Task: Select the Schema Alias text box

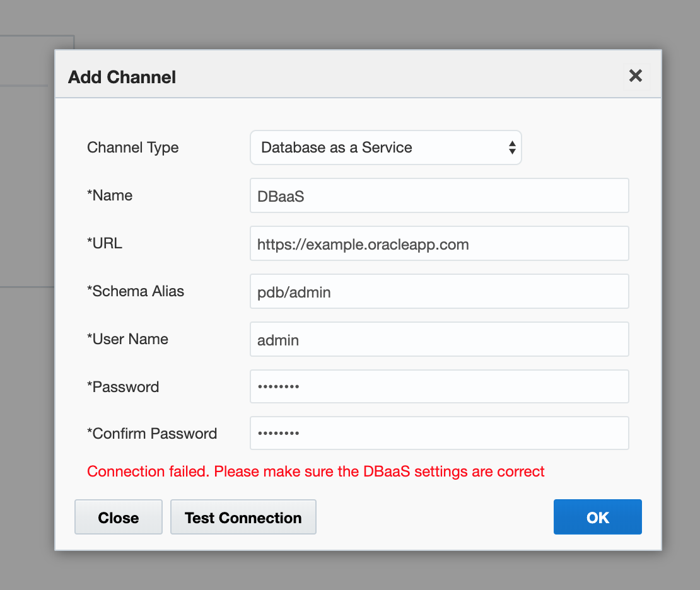Action: (439, 292)
